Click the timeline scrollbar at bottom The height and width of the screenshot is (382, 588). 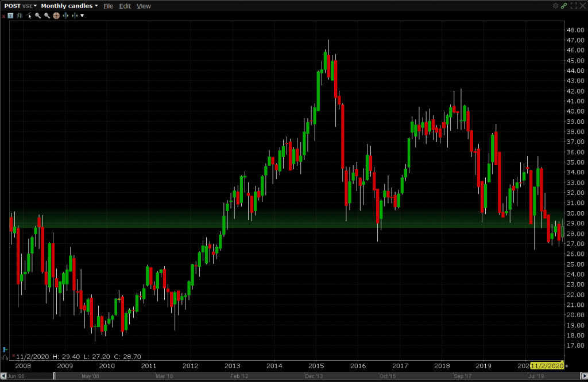(x=287, y=376)
